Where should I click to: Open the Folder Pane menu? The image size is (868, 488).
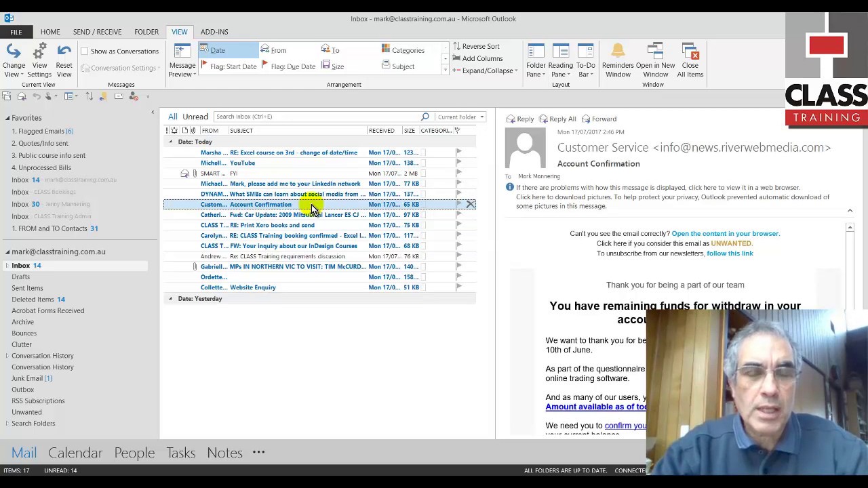pos(536,61)
